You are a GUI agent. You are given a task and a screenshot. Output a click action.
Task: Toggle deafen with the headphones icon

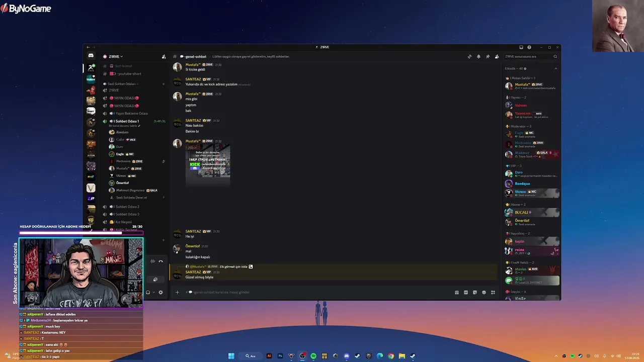tap(148, 292)
